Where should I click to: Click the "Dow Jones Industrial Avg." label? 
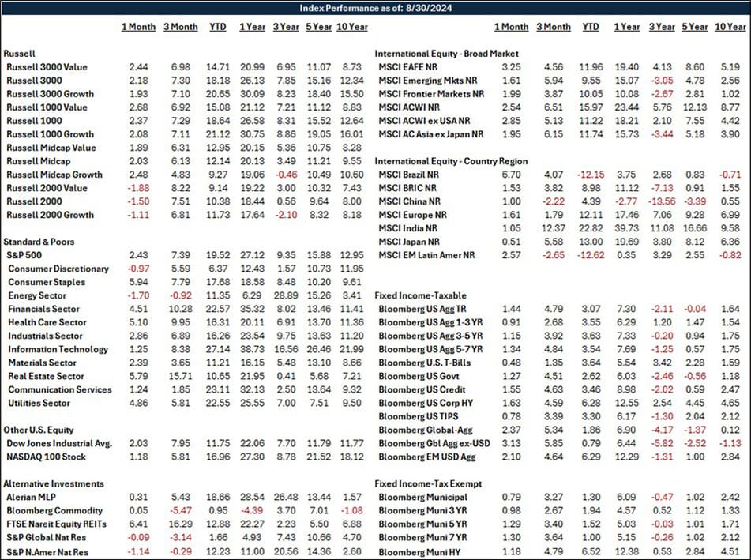59,443
